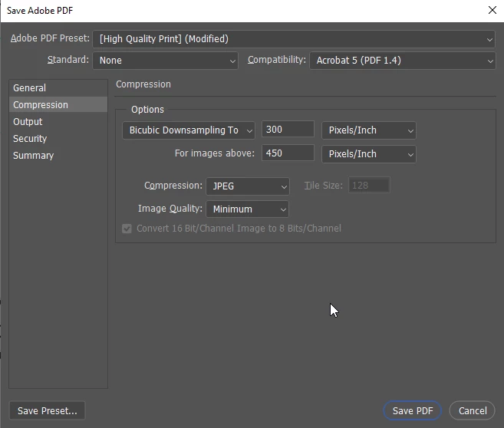Open the Adobe PDF Preset dropdown
504x428 pixels.
click(294, 39)
